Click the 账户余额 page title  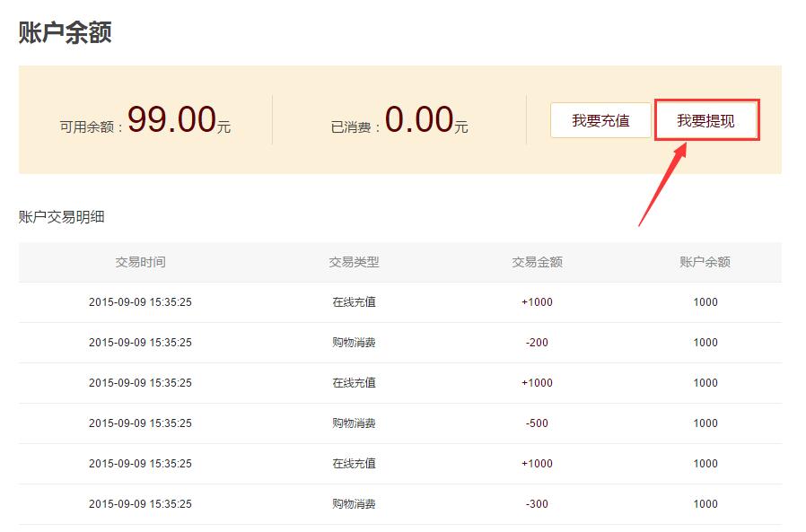65,32
